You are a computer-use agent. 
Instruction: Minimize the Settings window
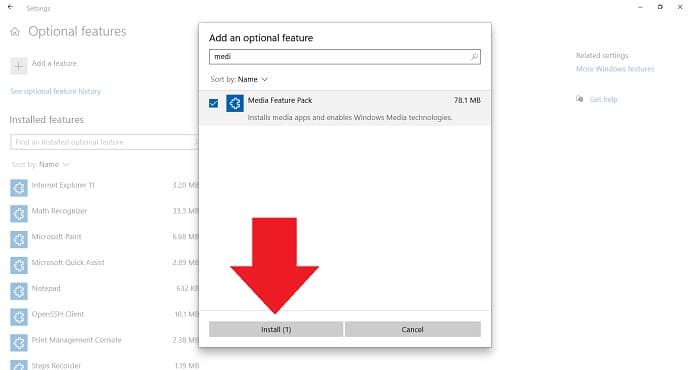(640, 7)
